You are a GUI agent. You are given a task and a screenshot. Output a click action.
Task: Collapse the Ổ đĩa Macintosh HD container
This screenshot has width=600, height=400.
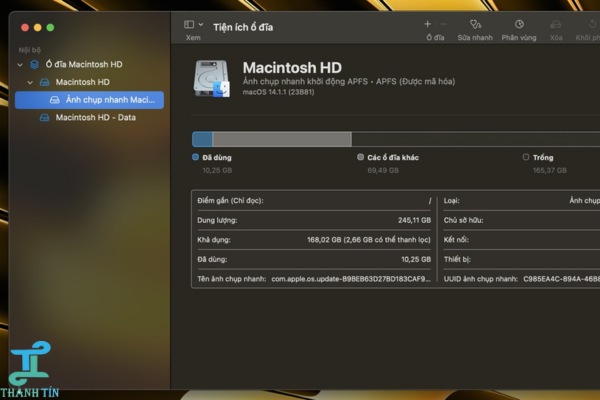coord(20,65)
